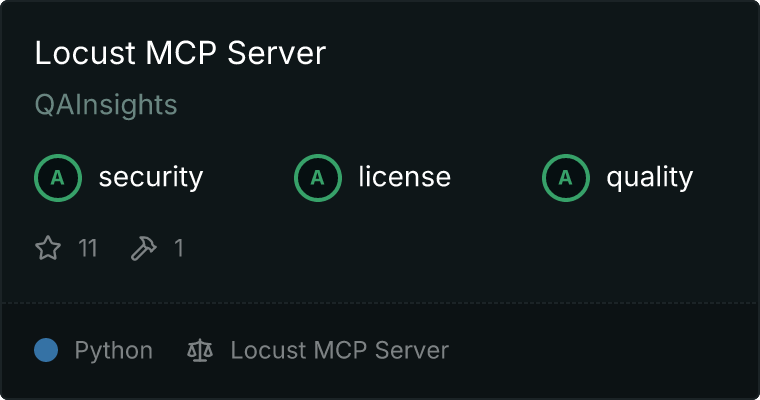Click the balance scales license icon
The width and height of the screenshot is (760, 400).
[x=200, y=350]
